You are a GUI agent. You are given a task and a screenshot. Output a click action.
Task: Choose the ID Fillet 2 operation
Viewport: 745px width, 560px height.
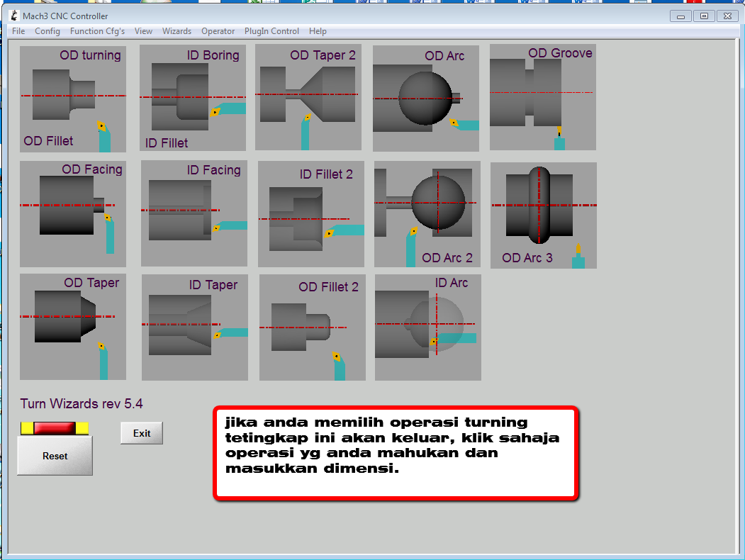310,213
